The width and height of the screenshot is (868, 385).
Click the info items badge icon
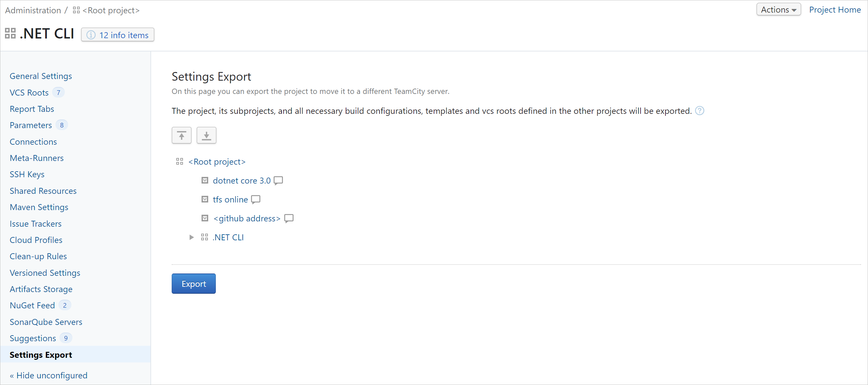click(x=90, y=34)
